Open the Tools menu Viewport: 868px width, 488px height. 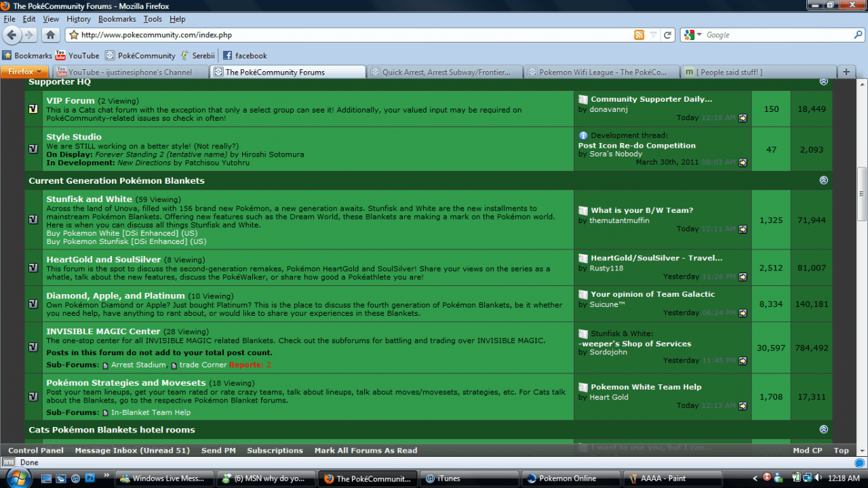tap(153, 19)
